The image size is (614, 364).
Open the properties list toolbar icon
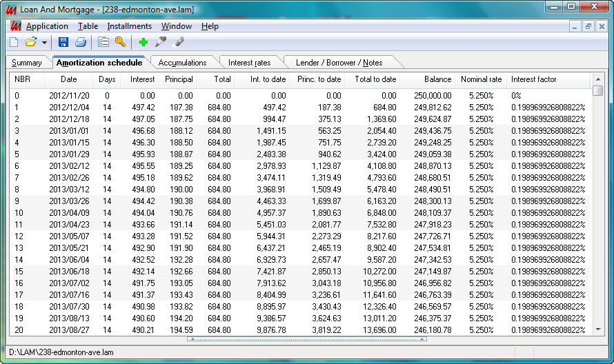[103, 42]
